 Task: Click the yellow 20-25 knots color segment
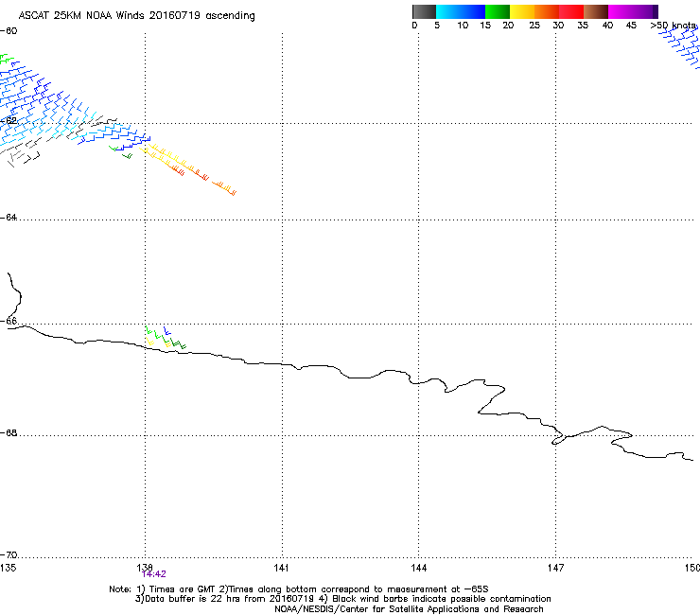[522, 11]
